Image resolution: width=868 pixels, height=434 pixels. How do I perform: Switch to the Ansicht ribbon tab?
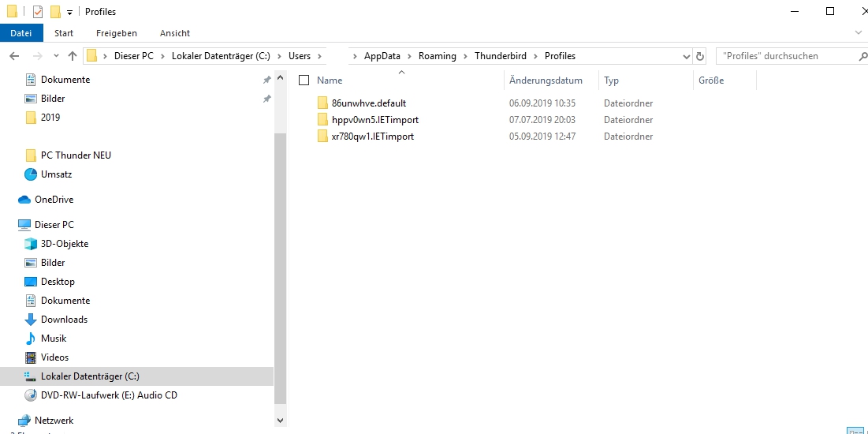click(175, 33)
